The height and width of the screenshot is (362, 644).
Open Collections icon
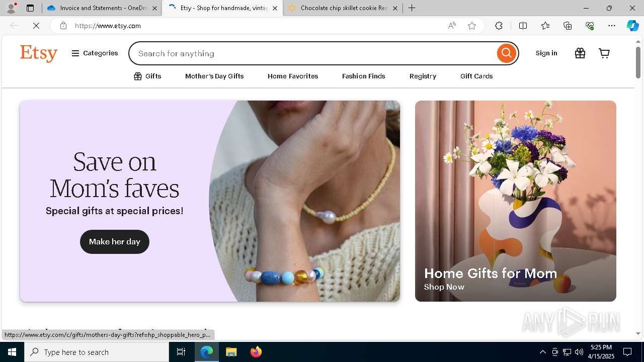pos(568,26)
